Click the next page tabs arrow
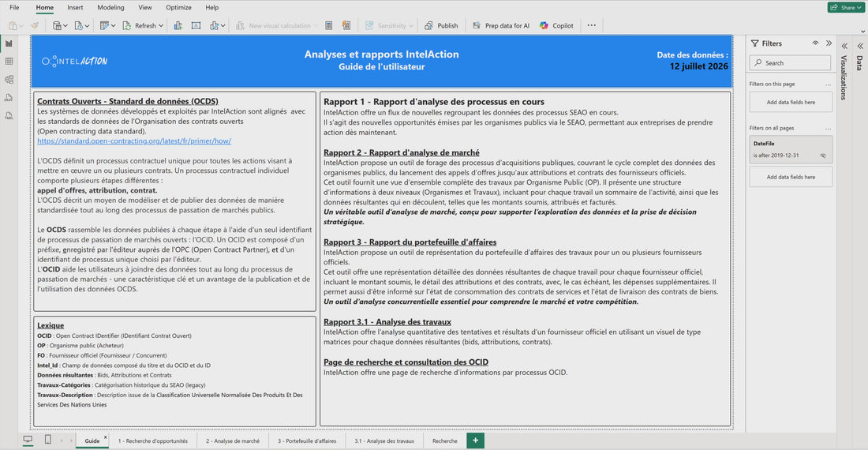This screenshot has width=868, height=450. [71, 441]
